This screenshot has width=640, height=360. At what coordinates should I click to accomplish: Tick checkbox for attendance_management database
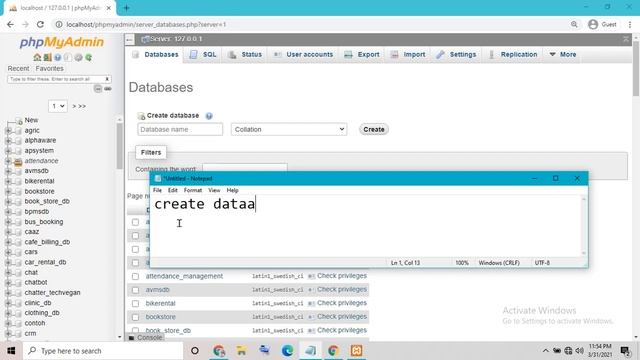click(x=135, y=276)
